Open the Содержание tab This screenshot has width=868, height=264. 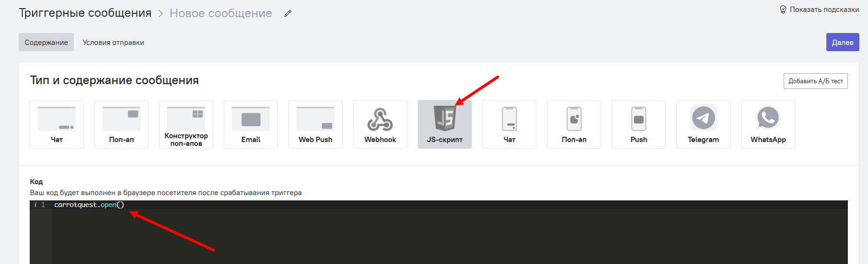tap(46, 42)
